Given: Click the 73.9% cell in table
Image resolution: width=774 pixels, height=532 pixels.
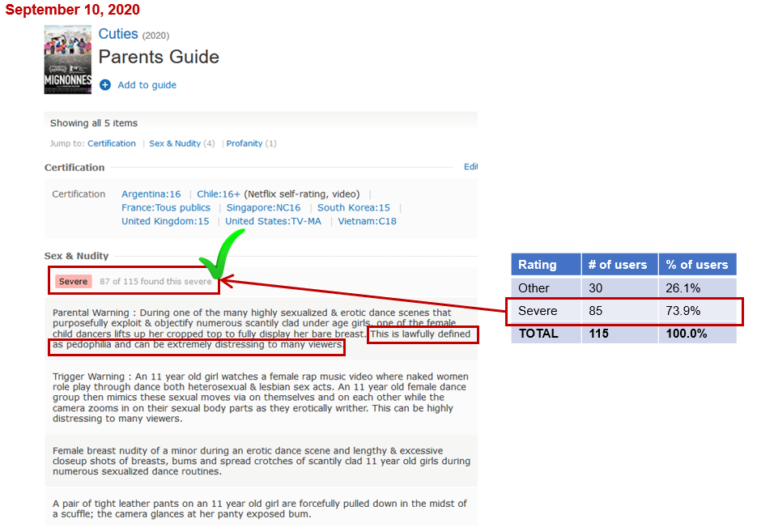Looking at the screenshot, I should (683, 311).
